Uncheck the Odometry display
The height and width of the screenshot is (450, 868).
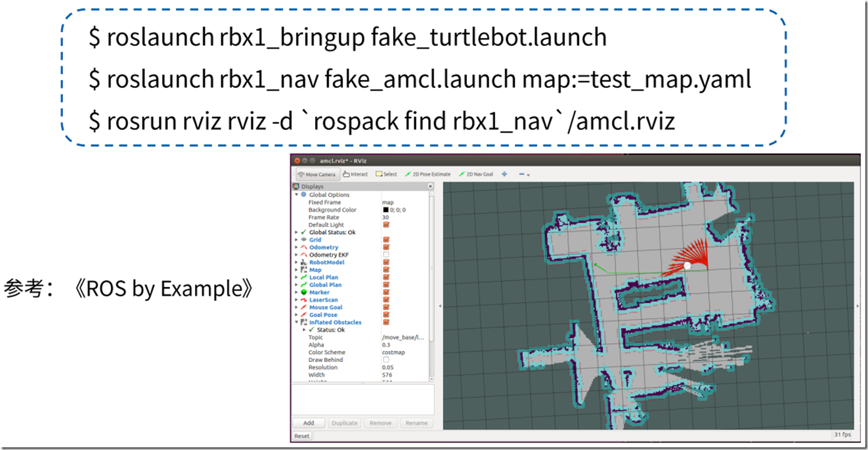386,247
